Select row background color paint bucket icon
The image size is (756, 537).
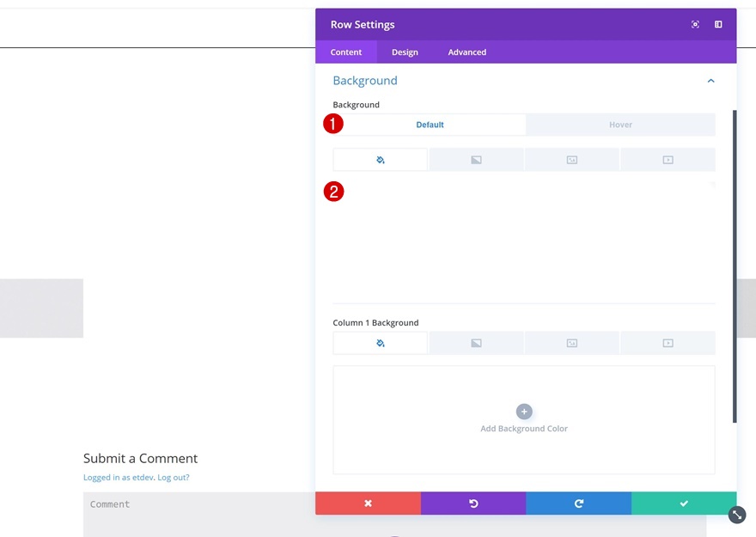coord(380,160)
